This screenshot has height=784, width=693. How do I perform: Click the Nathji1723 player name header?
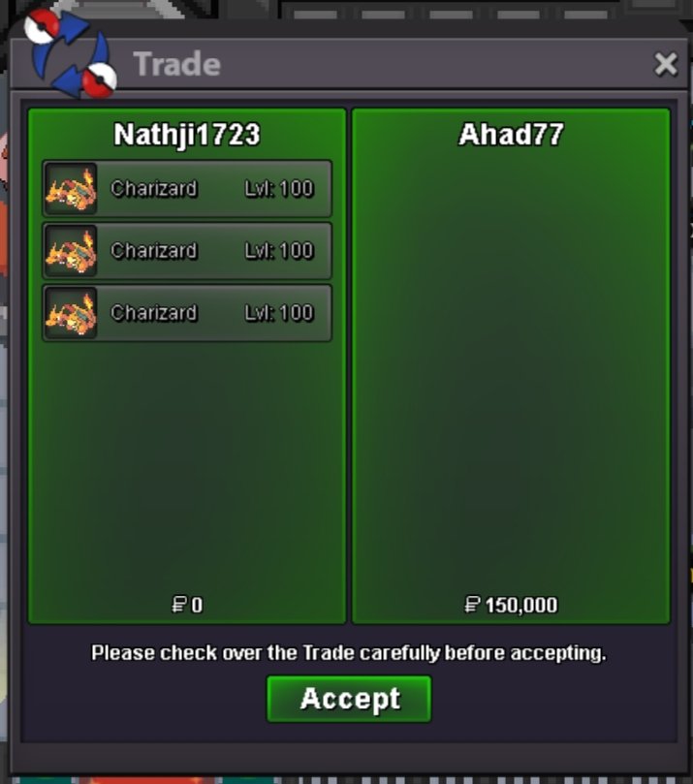pyautogui.click(x=187, y=135)
